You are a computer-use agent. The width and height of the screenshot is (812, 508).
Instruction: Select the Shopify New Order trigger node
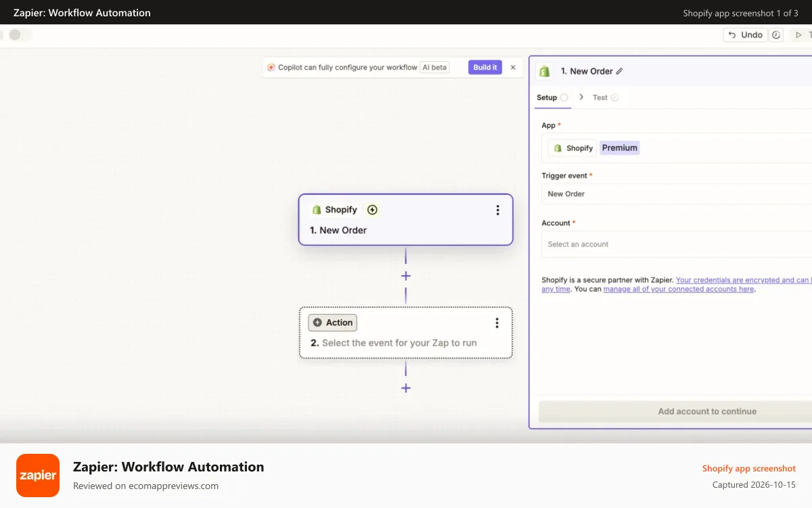[406, 219]
